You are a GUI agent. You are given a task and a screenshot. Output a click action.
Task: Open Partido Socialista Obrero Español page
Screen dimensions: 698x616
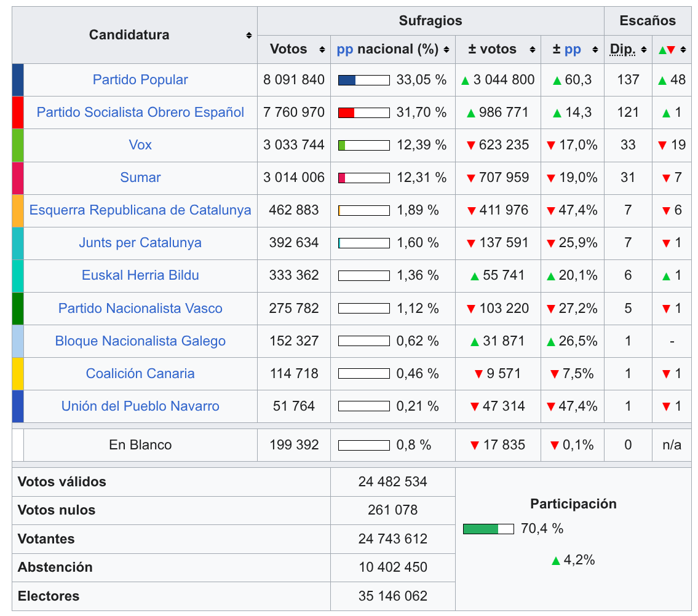click(x=140, y=113)
